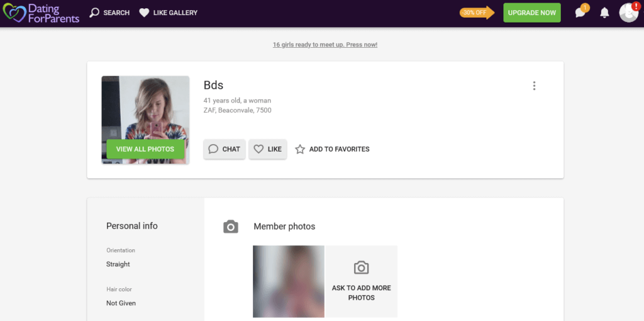Open the notifications bell
The image size is (644, 321).
pos(604,13)
